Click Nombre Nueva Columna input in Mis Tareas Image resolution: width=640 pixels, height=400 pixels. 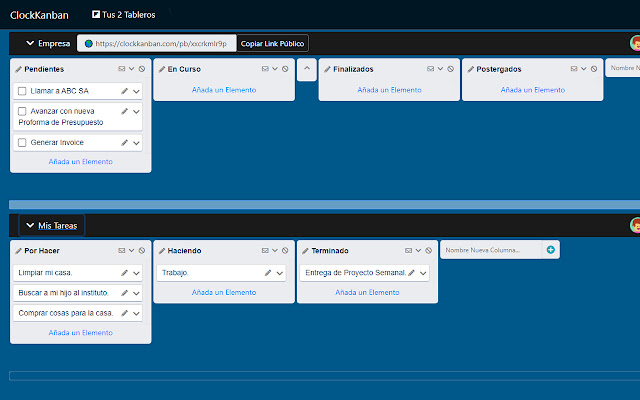point(491,250)
